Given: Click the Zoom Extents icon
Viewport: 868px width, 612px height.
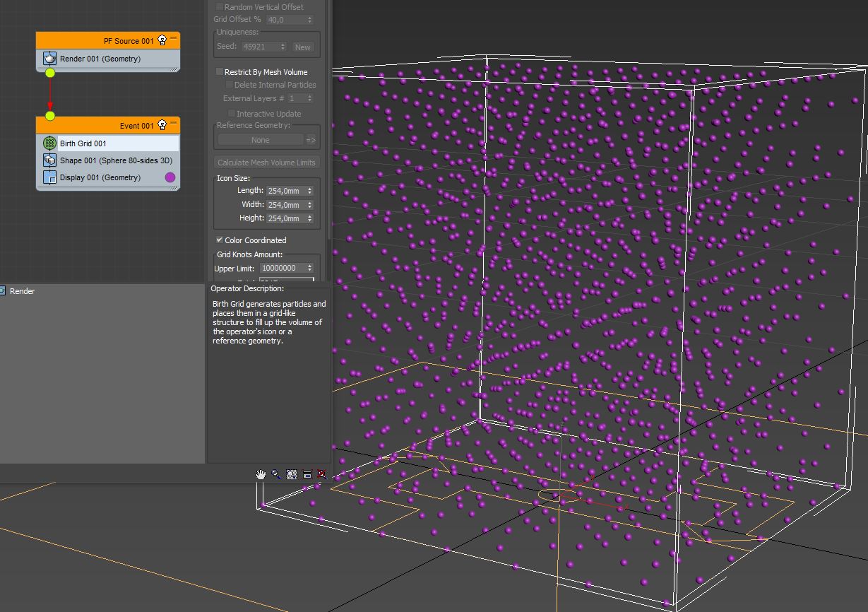Looking at the screenshot, I should click(x=307, y=474).
